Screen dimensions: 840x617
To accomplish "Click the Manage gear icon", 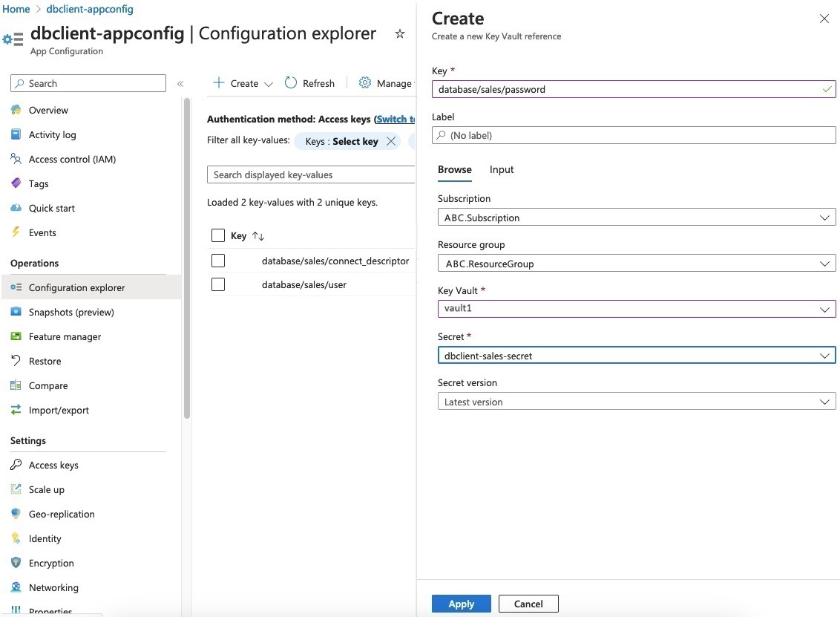I will pyautogui.click(x=365, y=82).
